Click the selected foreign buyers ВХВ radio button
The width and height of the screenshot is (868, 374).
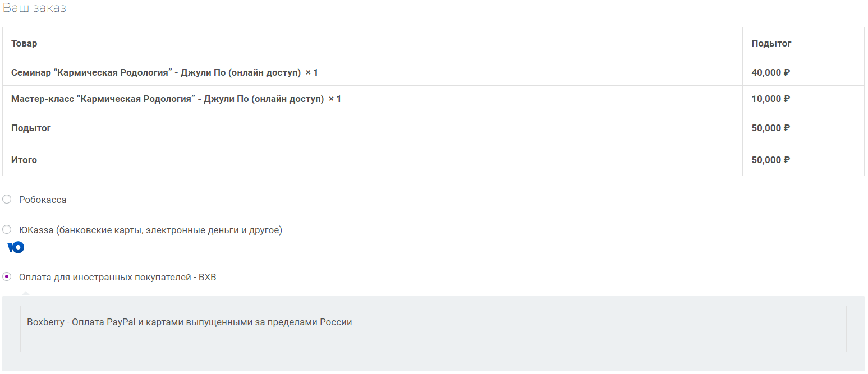7,276
